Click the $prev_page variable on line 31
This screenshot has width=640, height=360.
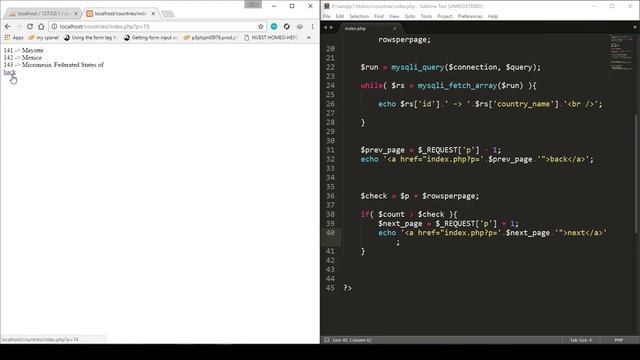tap(382, 150)
